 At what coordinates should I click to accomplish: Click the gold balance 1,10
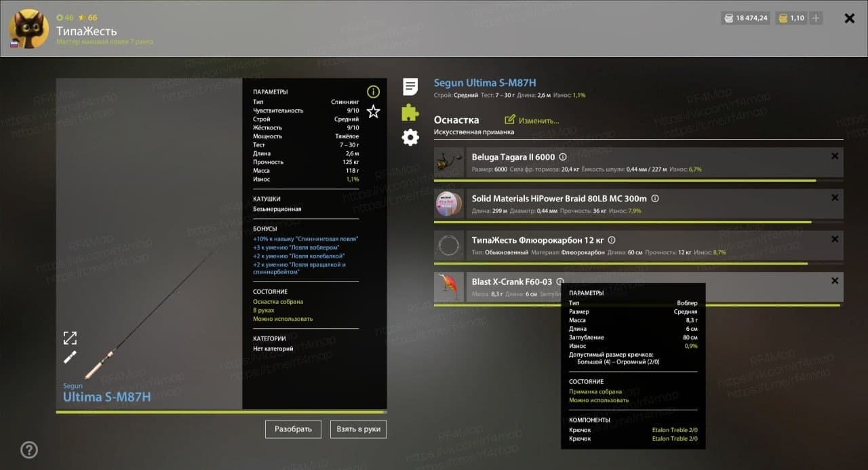click(x=791, y=18)
